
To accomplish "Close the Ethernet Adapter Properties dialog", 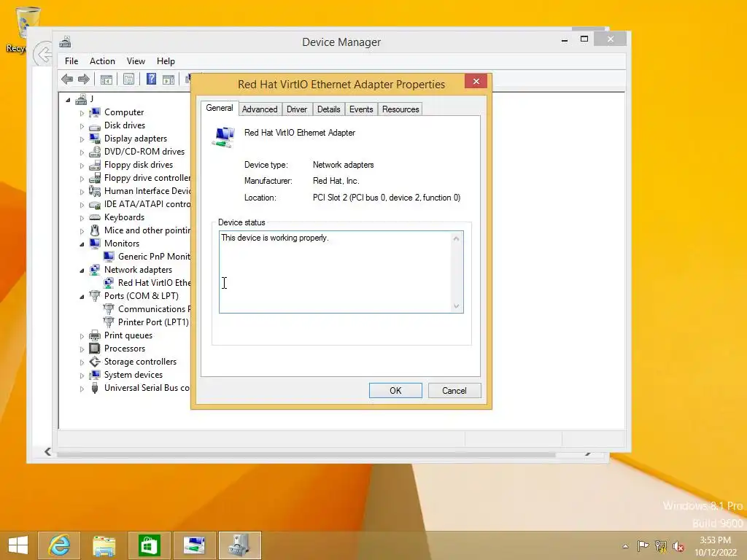I will 476,82.
